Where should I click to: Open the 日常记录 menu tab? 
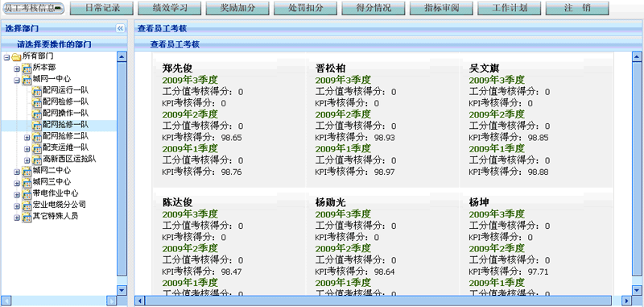coord(102,8)
